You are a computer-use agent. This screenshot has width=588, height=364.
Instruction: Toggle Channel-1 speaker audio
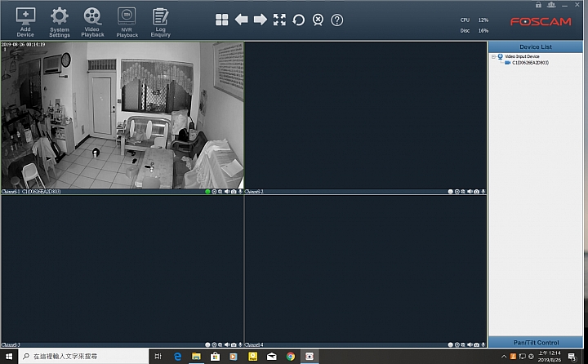(x=227, y=192)
